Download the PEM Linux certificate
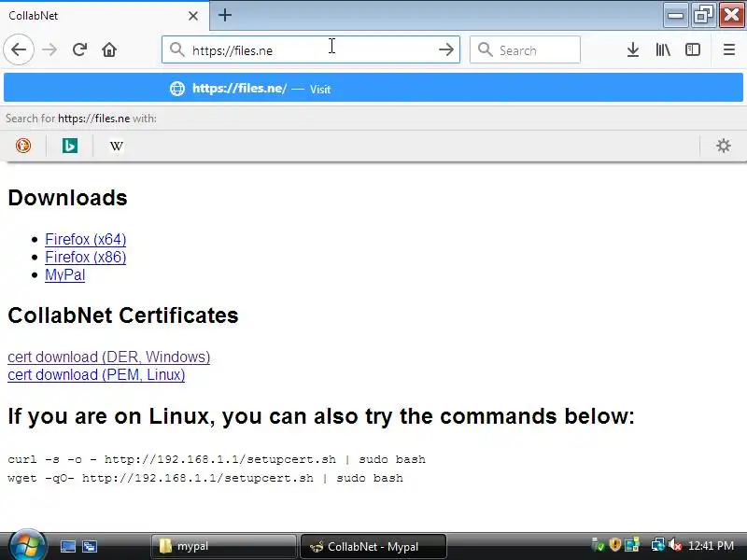The height and width of the screenshot is (560, 747). click(x=96, y=375)
